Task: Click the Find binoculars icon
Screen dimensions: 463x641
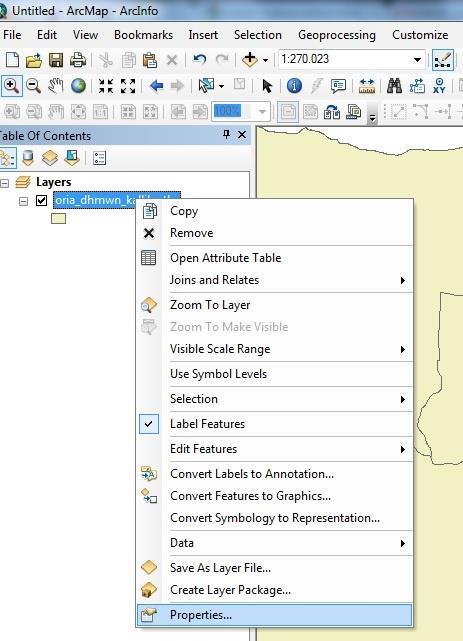Action: (394, 86)
